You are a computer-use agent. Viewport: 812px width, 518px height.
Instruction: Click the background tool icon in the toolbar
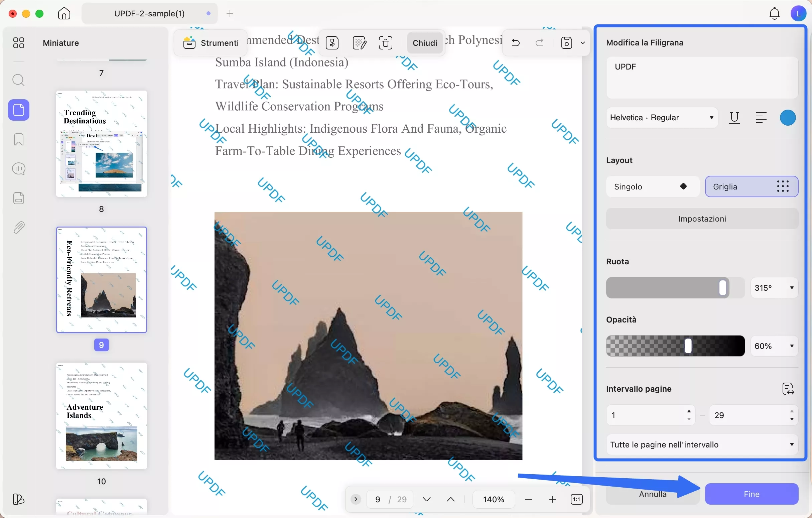(x=359, y=43)
